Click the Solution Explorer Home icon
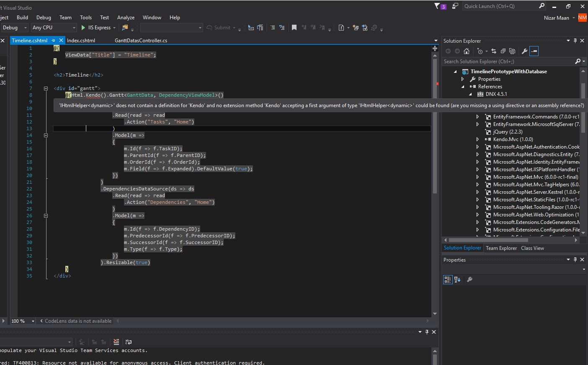 point(466,51)
